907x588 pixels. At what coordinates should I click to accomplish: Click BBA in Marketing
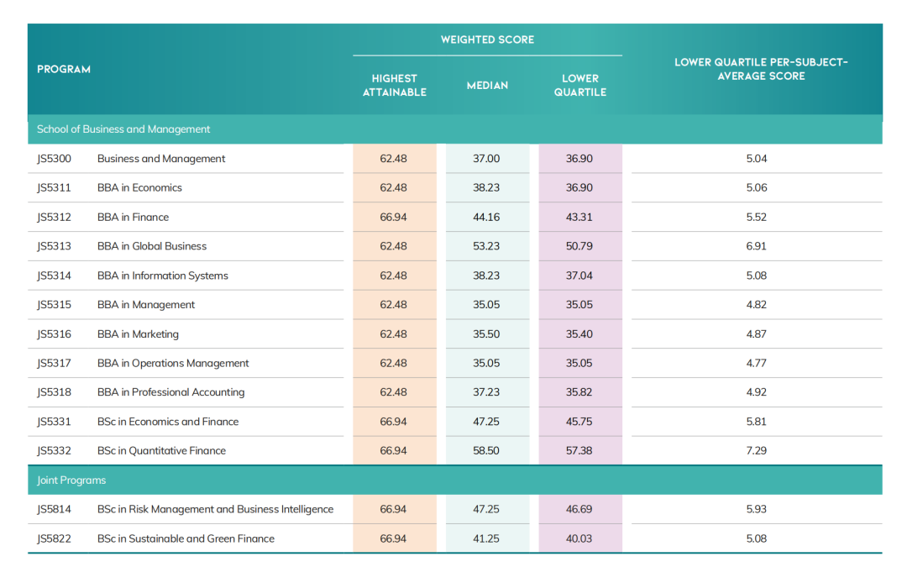coord(138,334)
